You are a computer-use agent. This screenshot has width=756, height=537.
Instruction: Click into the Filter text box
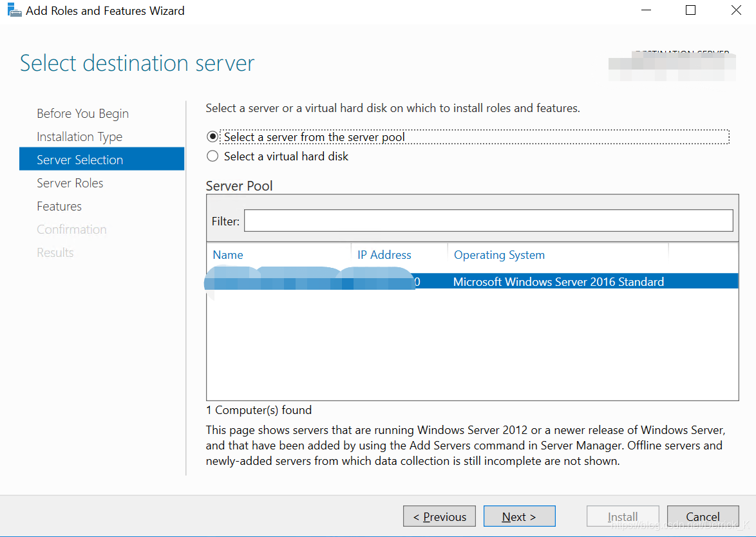488,221
